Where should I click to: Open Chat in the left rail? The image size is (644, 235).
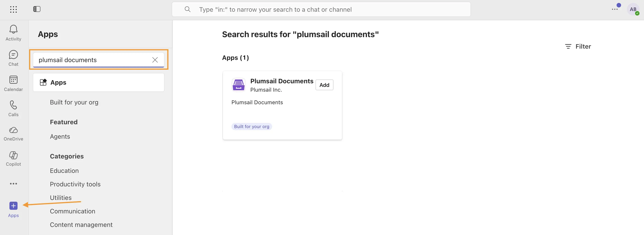[13, 58]
